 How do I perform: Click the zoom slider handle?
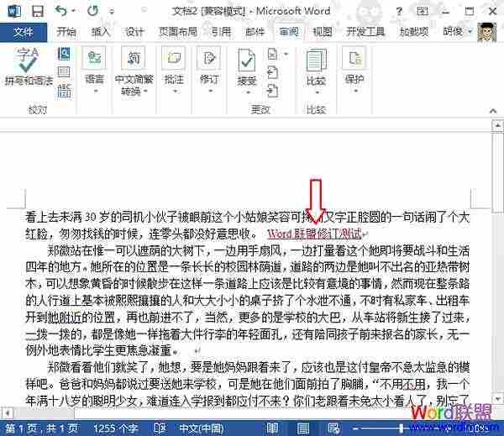click(402, 428)
